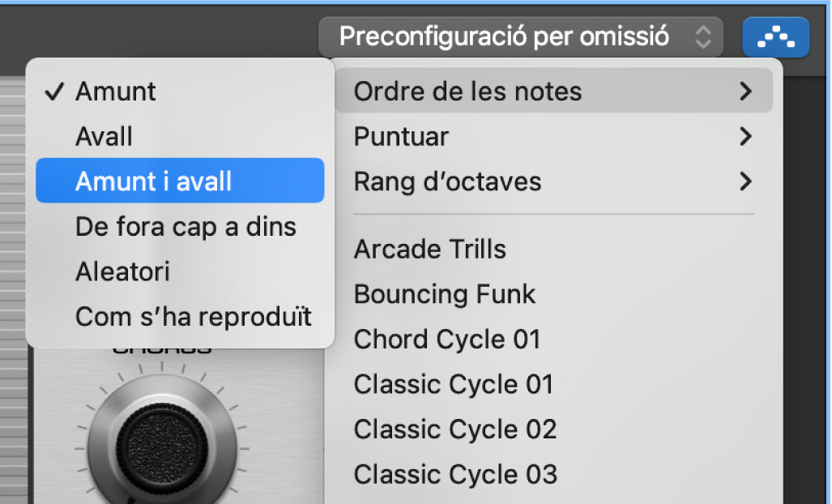Screen dimensions: 832x504
Task: Select Aleatori note ordering
Action: (122, 271)
